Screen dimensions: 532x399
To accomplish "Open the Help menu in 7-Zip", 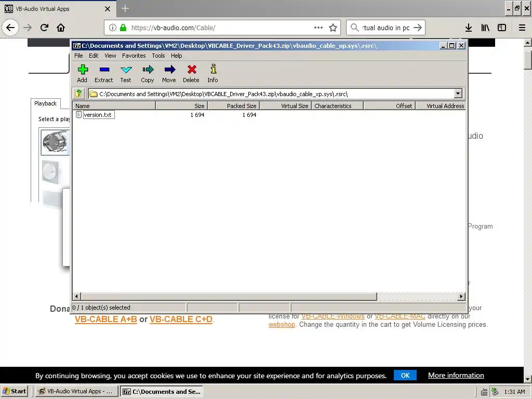I will coord(177,56).
